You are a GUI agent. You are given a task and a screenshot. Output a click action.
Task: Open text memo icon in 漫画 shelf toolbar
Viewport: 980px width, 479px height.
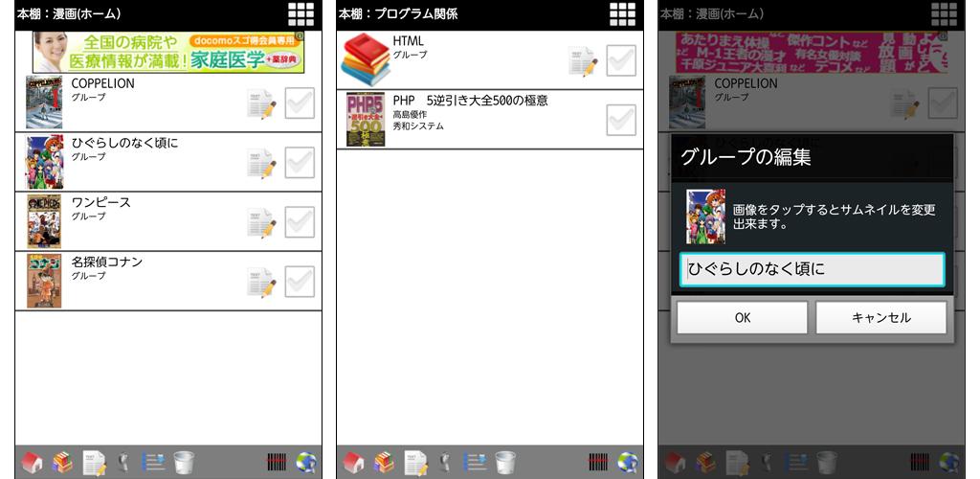tap(94, 463)
